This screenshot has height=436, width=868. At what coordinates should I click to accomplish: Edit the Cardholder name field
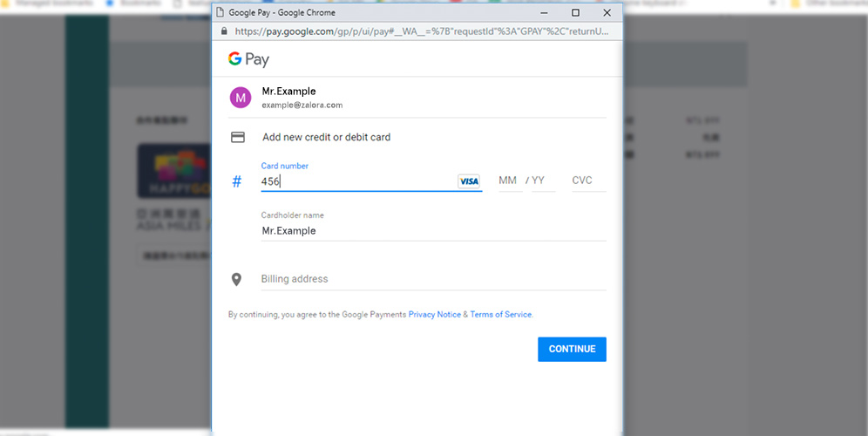[x=434, y=231]
